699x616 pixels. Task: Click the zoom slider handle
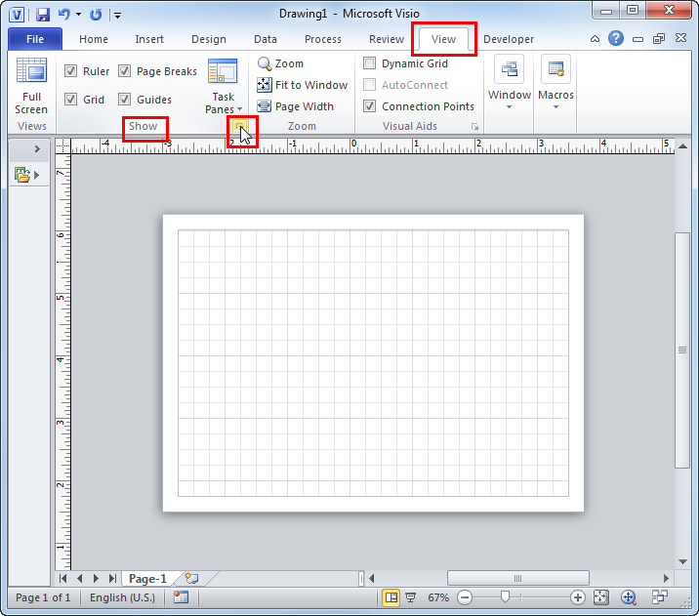505,597
